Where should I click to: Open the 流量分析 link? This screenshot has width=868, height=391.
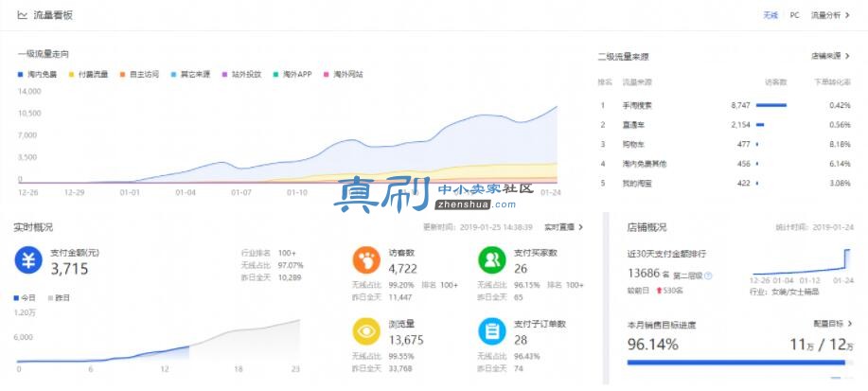(830, 15)
